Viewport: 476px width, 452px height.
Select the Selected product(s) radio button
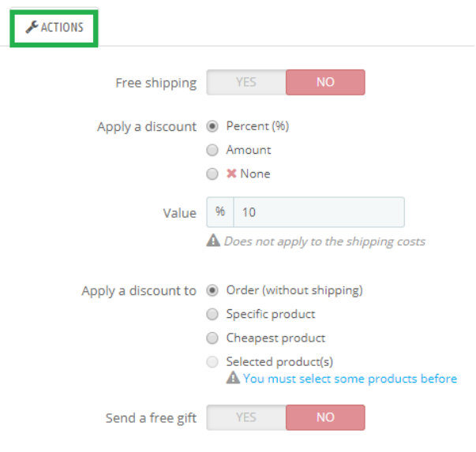(212, 362)
